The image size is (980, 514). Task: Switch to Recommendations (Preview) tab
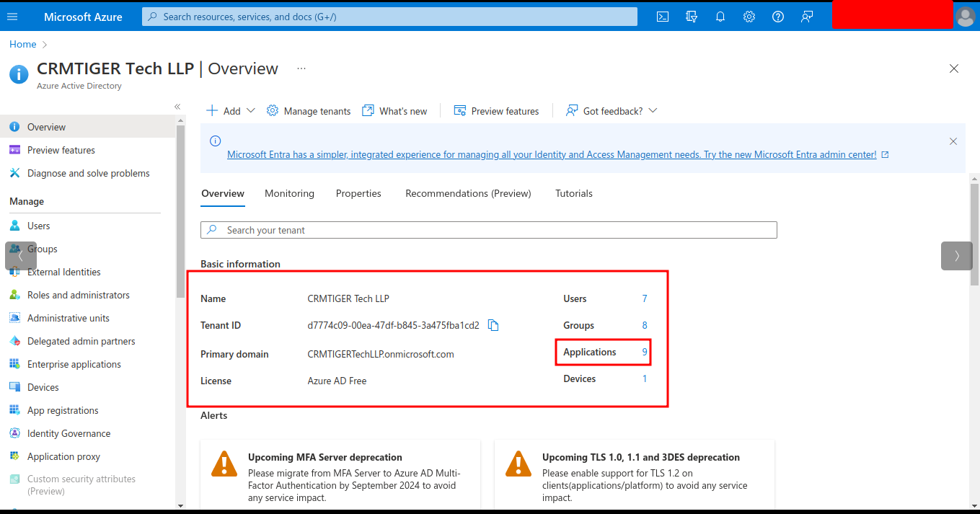[468, 193]
